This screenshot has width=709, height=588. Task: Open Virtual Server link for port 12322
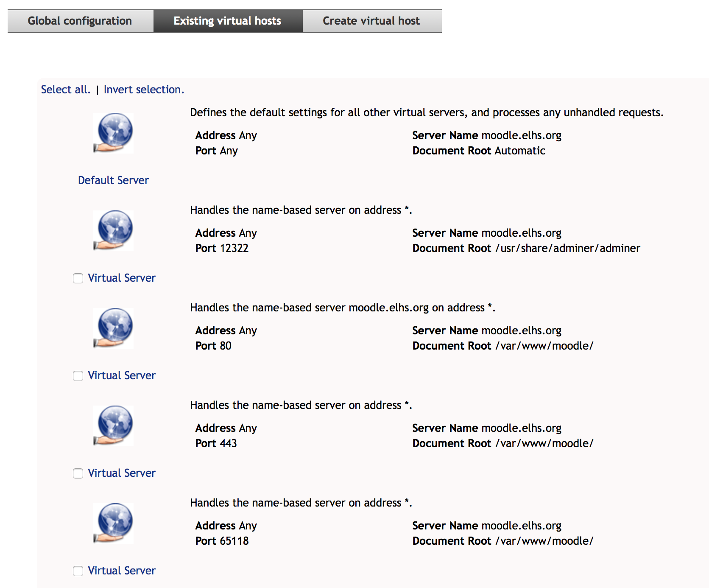tap(122, 278)
